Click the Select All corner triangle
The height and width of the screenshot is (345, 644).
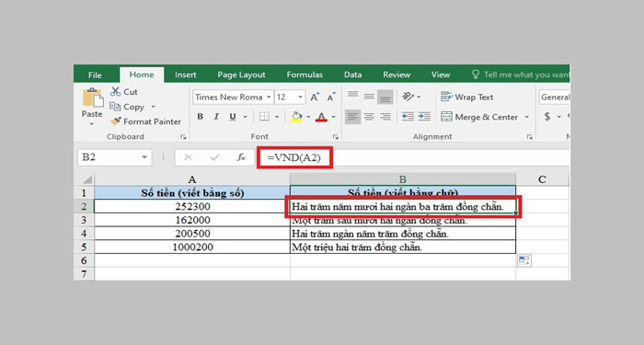87,179
